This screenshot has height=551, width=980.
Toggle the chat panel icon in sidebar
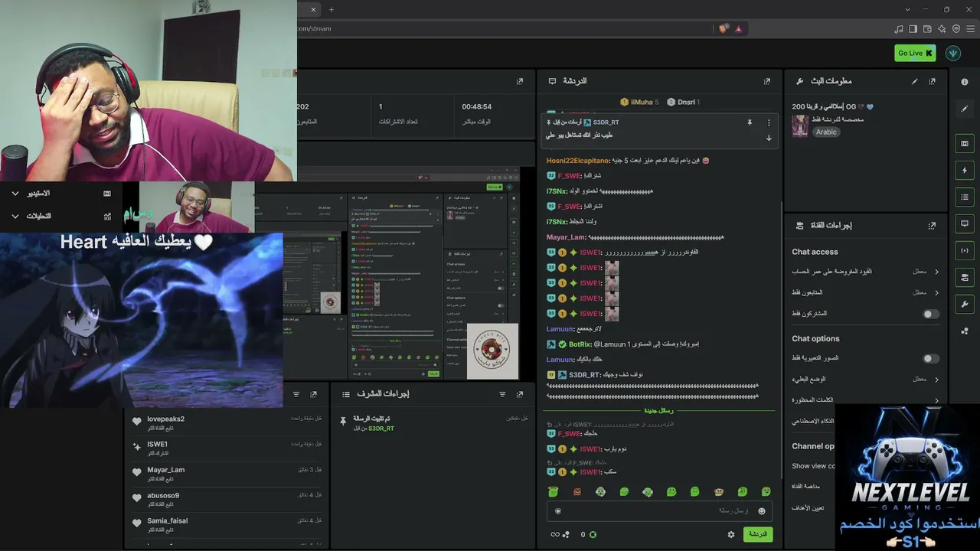click(x=964, y=223)
